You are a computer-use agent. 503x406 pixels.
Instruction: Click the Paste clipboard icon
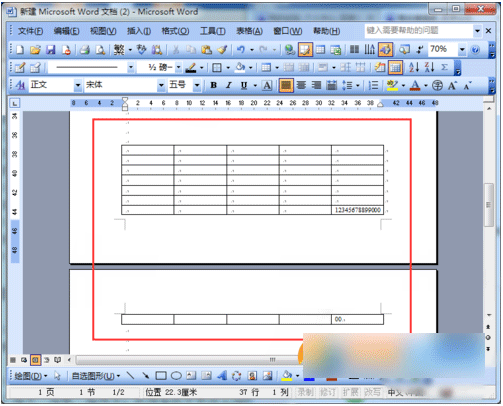207,50
